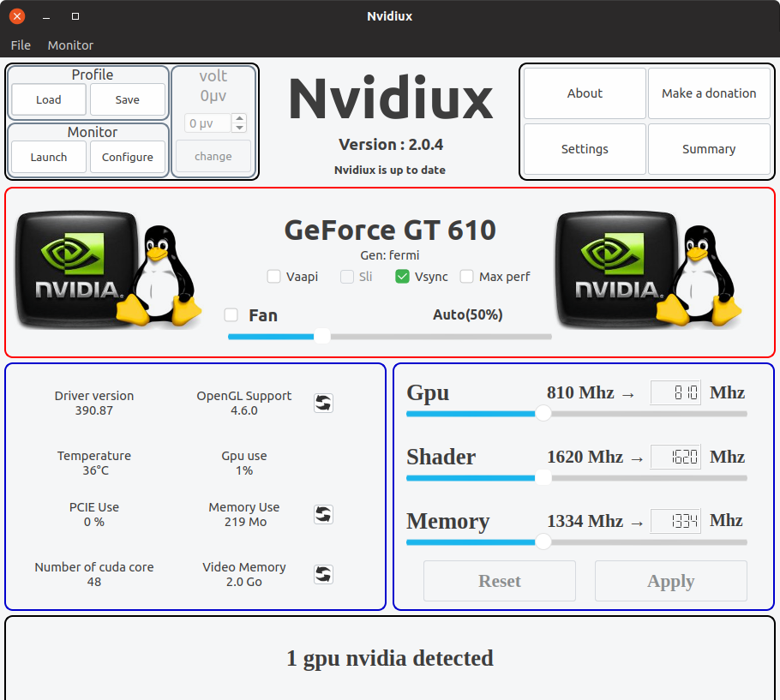
Task: Click the Version : 2.0.4 label
Action: tap(391, 145)
